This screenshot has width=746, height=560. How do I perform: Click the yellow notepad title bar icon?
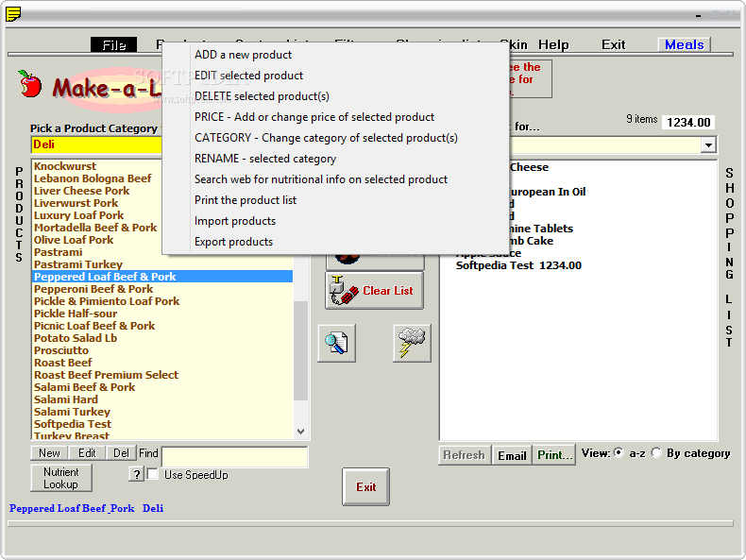13,14
